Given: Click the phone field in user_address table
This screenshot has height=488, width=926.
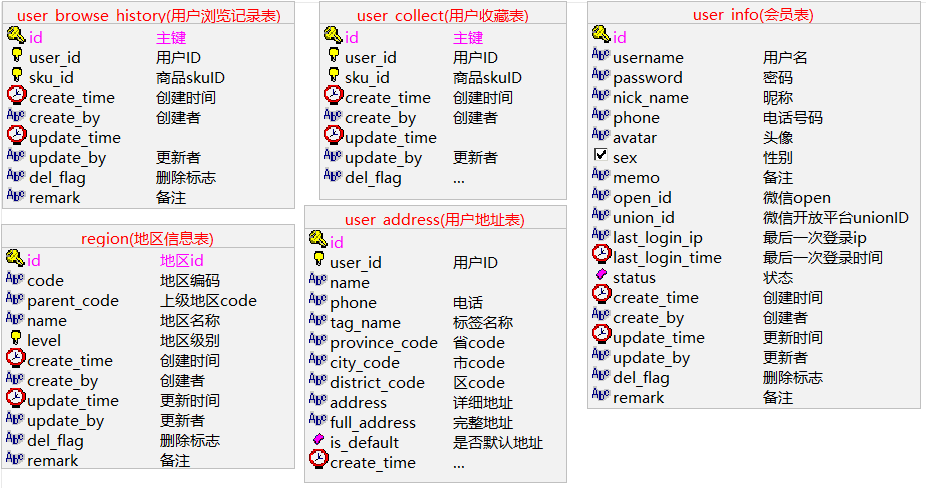Looking at the screenshot, I should pos(353,303).
